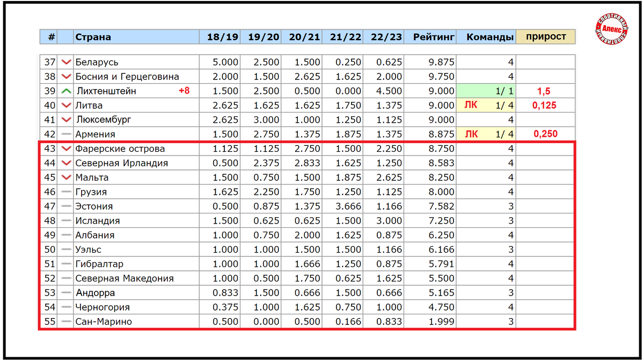Click the country name Исландия

pyautogui.click(x=98, y=221)
